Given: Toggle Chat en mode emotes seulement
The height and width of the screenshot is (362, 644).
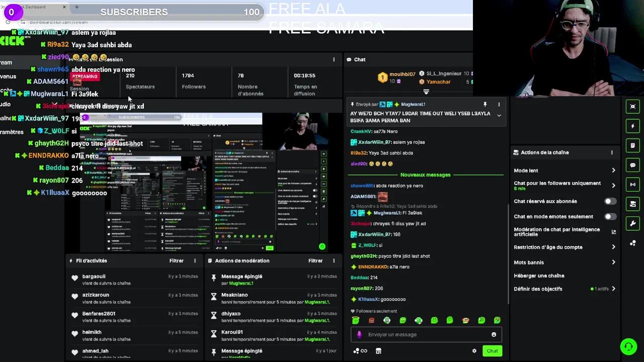Looking at the screenshot, I should click(610, 216).
